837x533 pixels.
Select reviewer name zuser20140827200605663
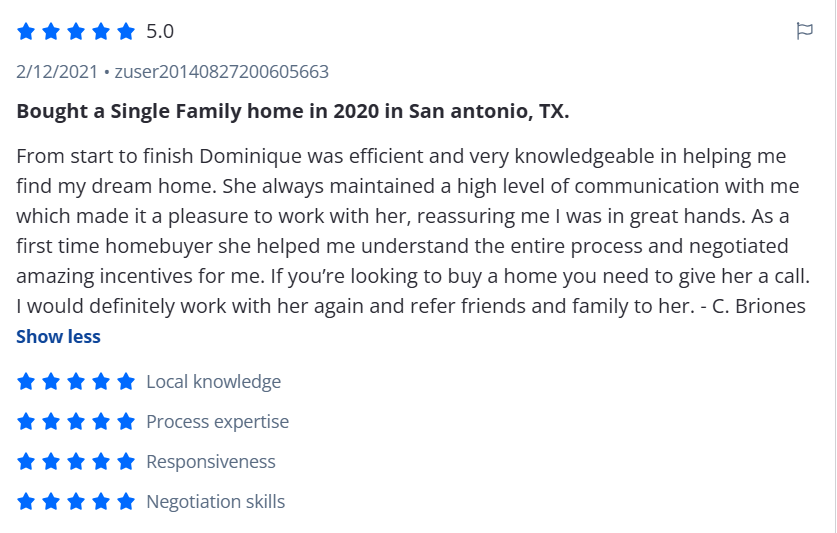221,72
